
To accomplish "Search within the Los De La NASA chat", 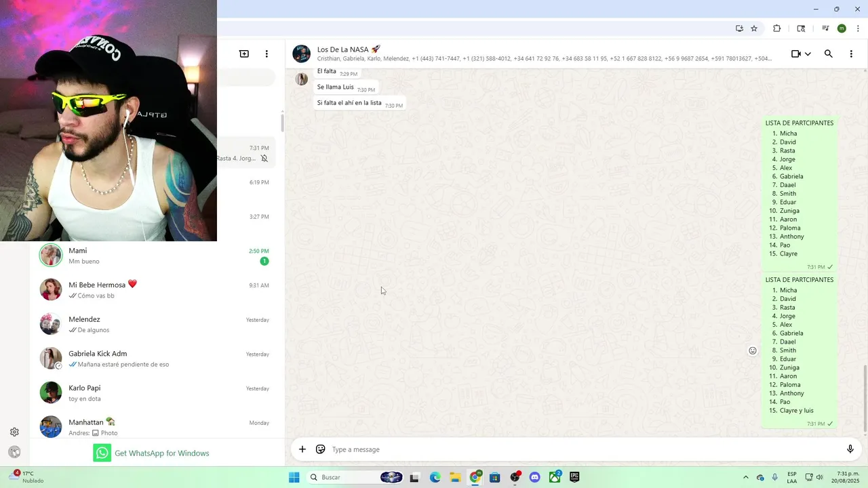I will pyautogui.click(x=828, y=54).
